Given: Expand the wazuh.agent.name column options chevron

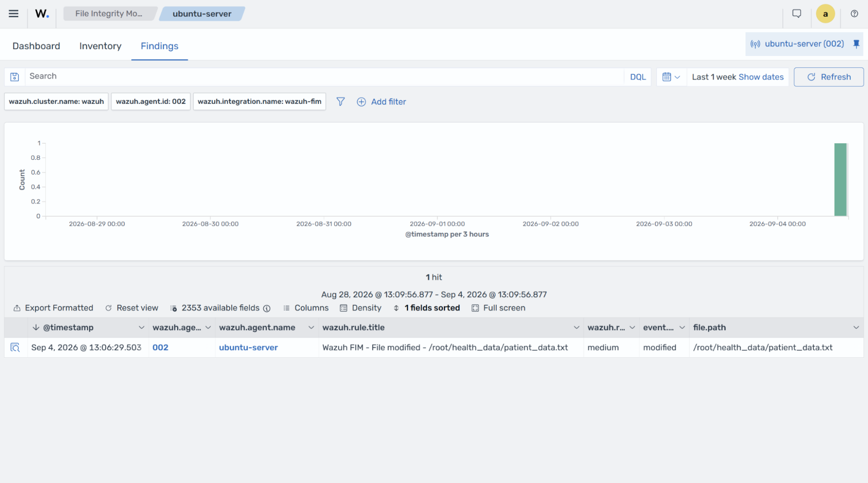Looking at the screenshot, I should pyautogui.click(x=311, y=328).
